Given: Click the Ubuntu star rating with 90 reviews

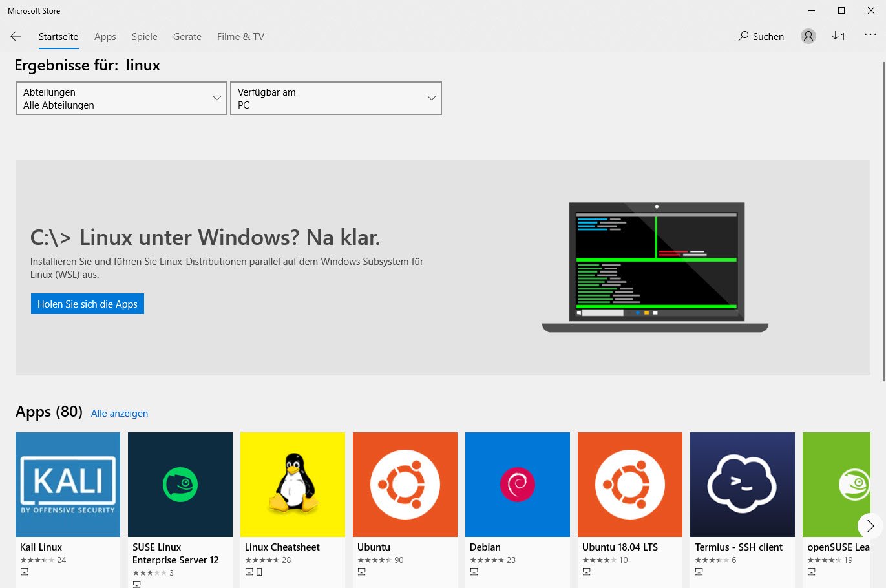Looking at the screenshot, I should pyautogui.click(x=375, y=560).
